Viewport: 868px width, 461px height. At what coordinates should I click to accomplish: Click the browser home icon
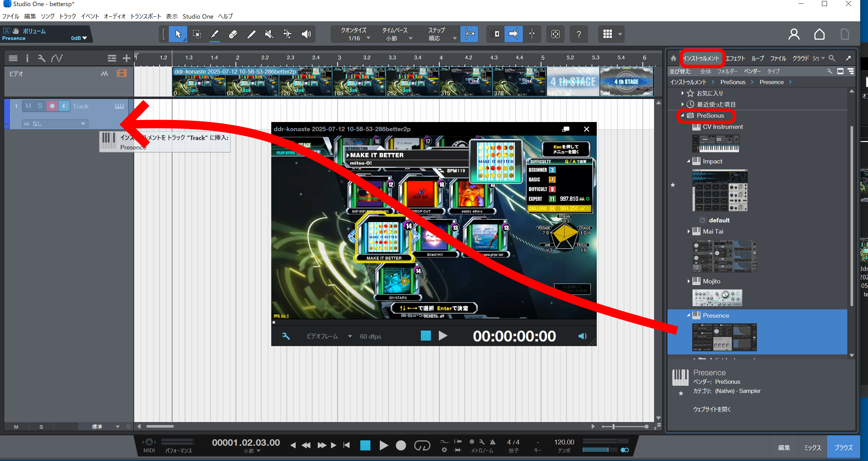pyautogui.click(x=673, y=58)
